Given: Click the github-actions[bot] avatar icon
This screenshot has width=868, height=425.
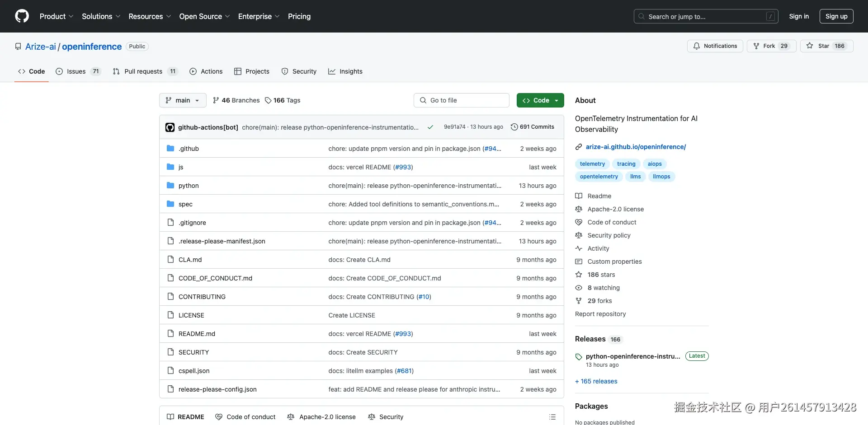Looking at the screenshot, I should point(170,127).
